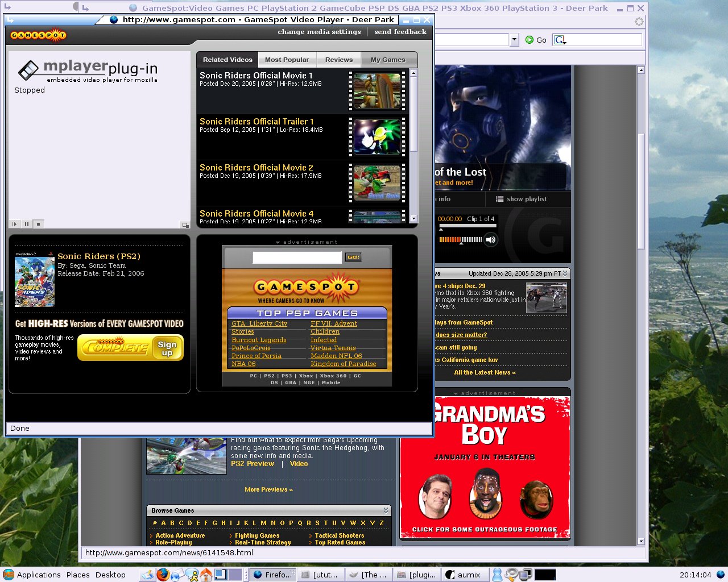Click the mplayer play button
The image size is (728, 582).
14,225
